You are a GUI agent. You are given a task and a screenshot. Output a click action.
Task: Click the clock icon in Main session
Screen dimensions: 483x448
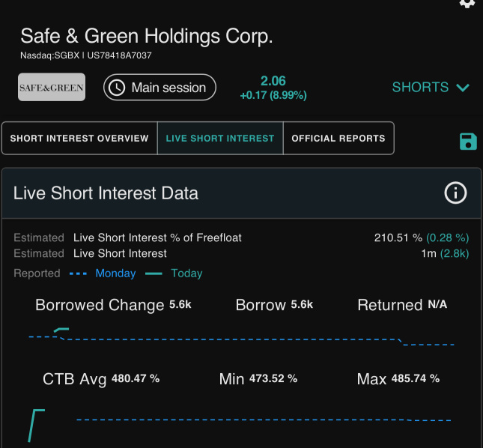point(117,88)
